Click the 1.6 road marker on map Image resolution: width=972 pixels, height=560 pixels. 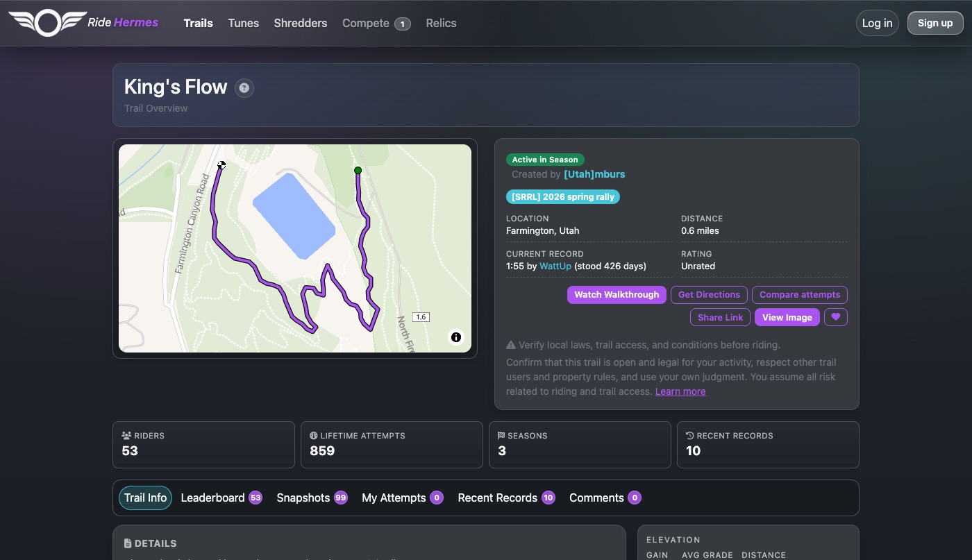coord(421,317)
